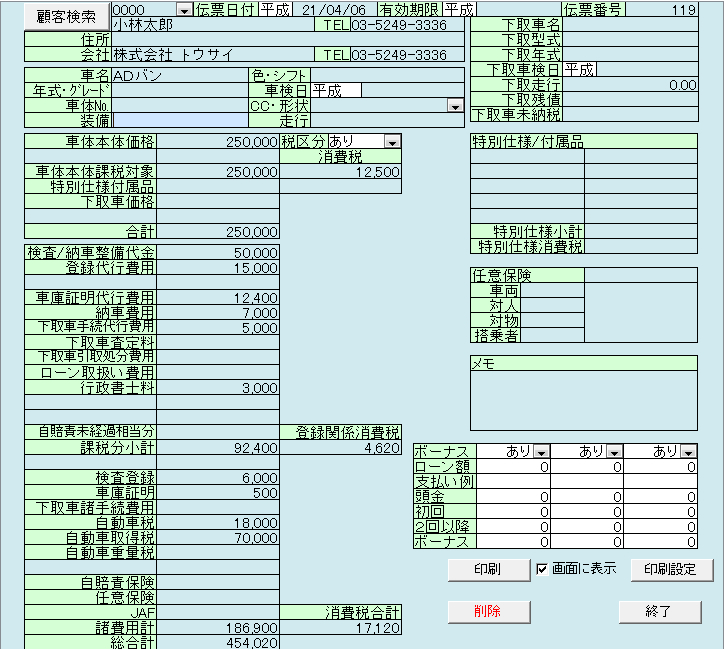Select the 色・シフト input field
This screenshot has height=649, width=724.
pyautogui.click(x=386, y=75)
